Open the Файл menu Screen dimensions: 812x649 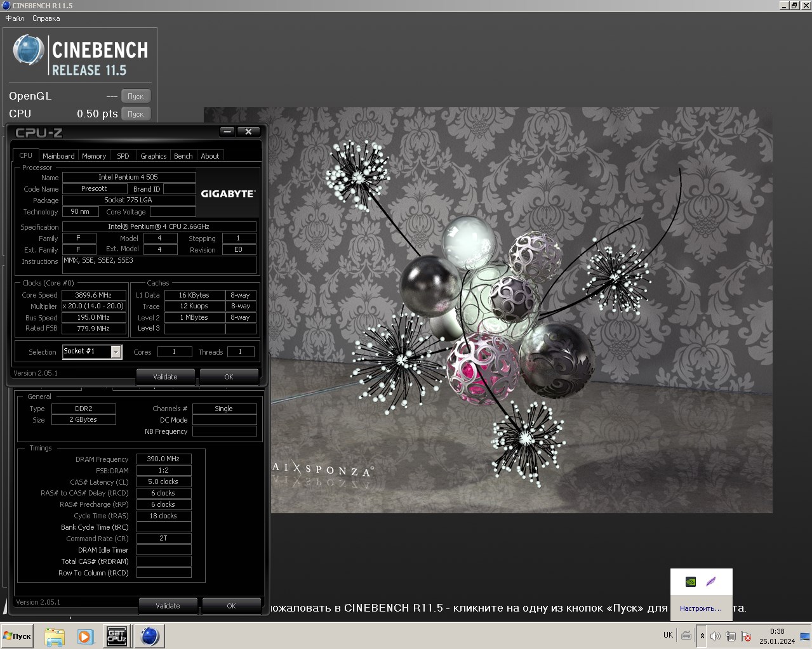tap(15, 18)
